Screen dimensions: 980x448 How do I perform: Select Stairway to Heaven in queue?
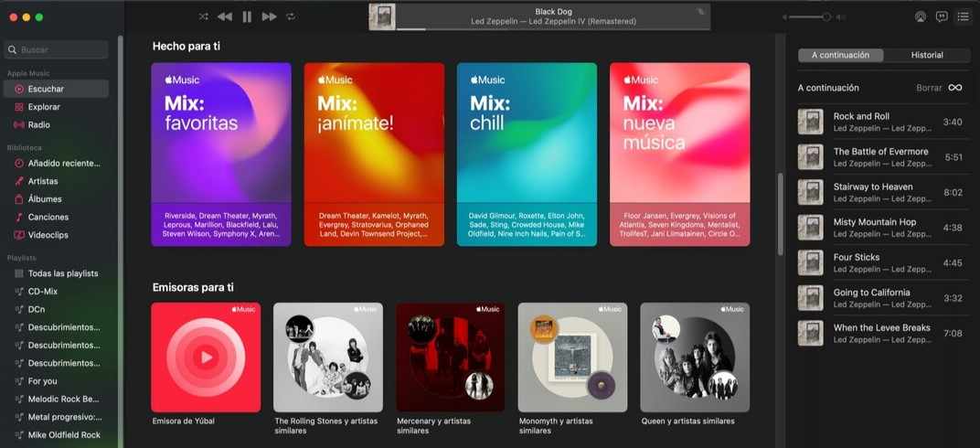[x=872, y=192]
